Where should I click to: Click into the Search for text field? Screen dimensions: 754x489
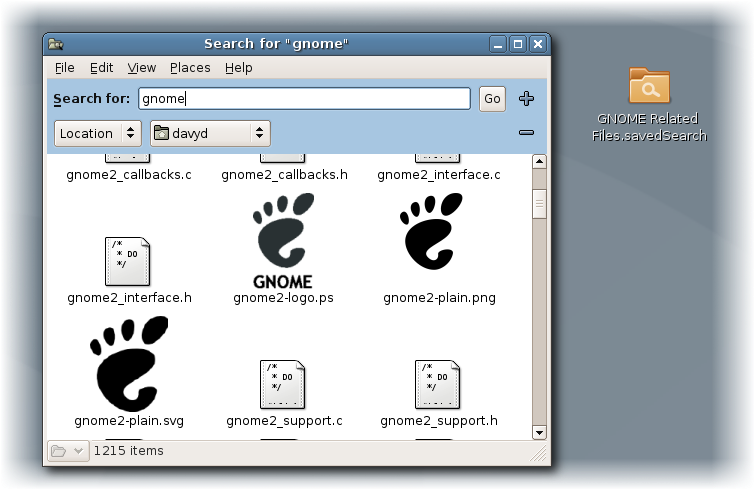(304, 99)
